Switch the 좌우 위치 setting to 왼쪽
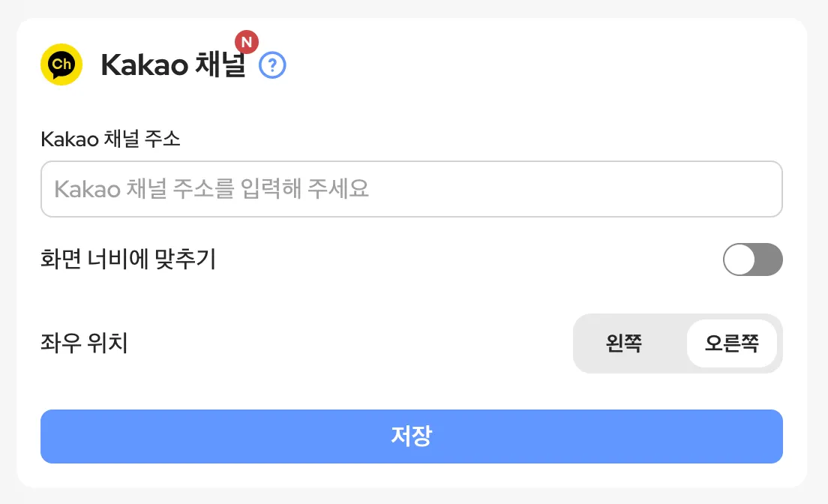The width and height of the screenshot is (828, 504). 624,343
